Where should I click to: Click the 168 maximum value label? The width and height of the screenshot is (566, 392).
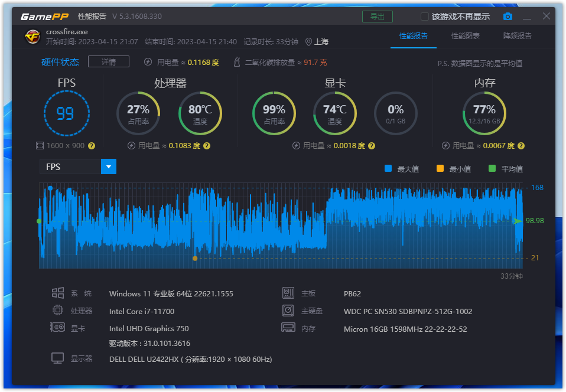(x=537, y=188)
